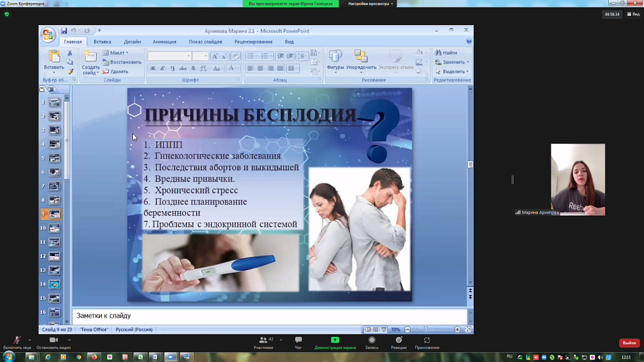This screenshot has width=644, height=362.
Task: Toggle bulleted list formatting
Action: (x=249, y=55)
